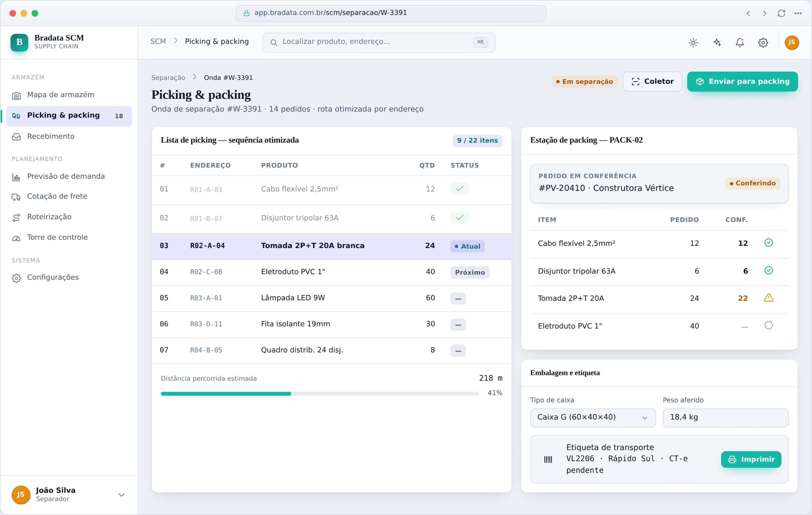The width and height of the screenshot is (812, 515).
Task: Open the header settings gear icon
Action: pyautogui.click(x=763, y=42)
